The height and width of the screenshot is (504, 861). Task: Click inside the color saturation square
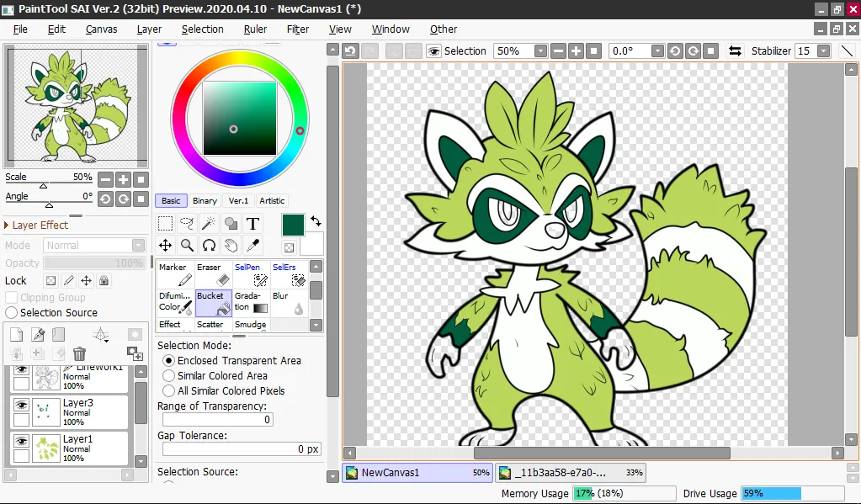[240, 119]
